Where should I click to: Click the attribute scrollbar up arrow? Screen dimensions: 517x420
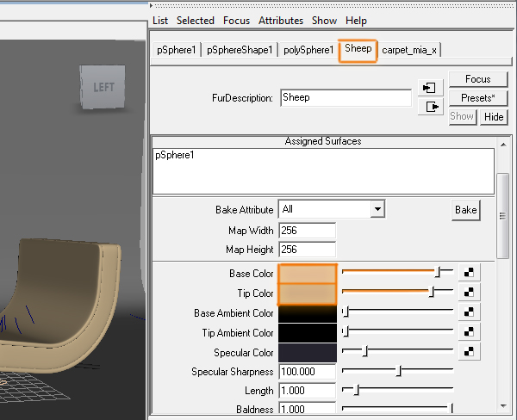503,145
